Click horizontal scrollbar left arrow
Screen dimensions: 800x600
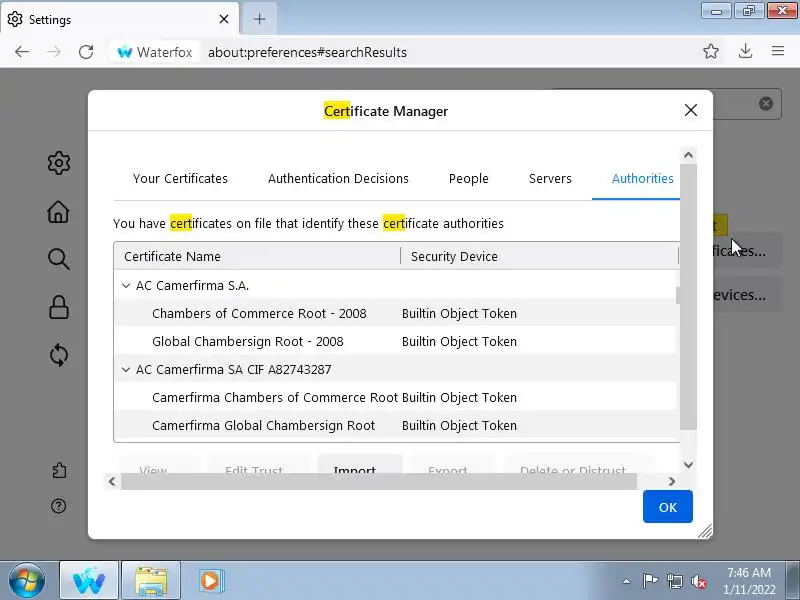(112, 481)
